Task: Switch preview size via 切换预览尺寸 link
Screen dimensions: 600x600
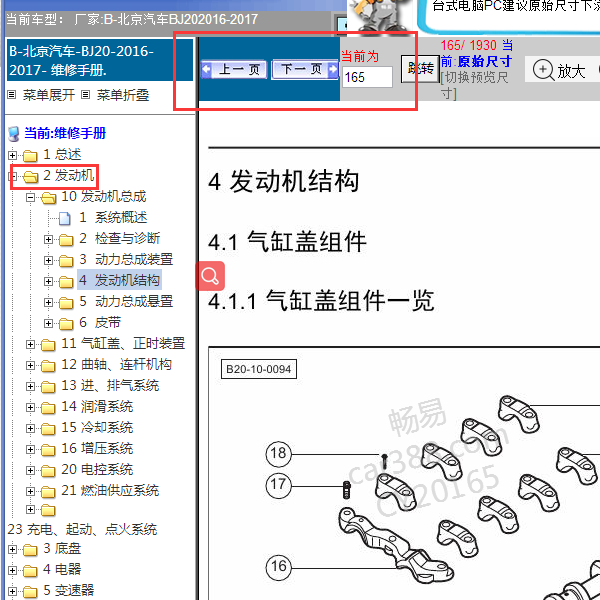Action: [x=474, y=85]
